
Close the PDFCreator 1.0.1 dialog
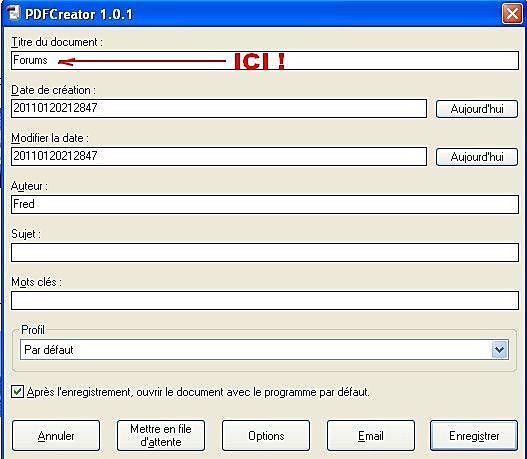(x=512, y=14)
